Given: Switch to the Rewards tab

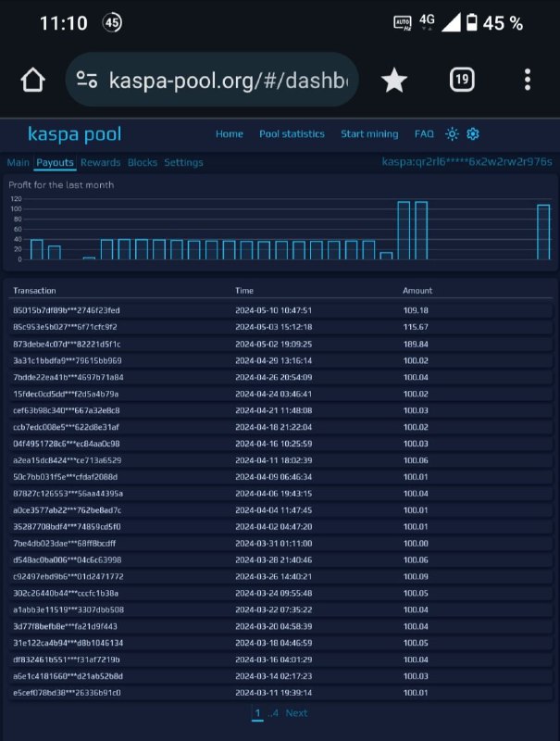Looking at the screenshot, I should coord(100,163).
